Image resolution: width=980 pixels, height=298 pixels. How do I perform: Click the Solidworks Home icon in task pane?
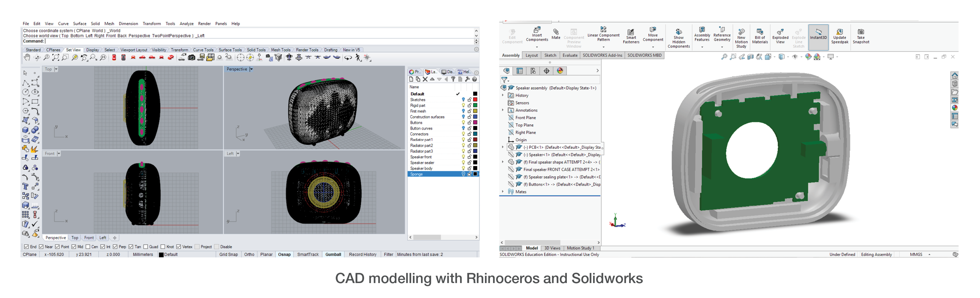click(955, 75)
